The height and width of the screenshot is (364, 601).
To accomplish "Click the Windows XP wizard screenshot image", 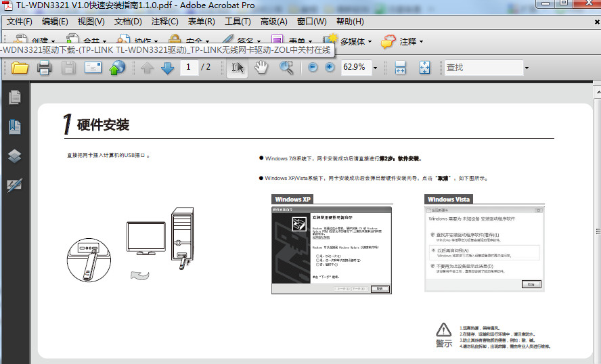I will click(x=332, y=250).
